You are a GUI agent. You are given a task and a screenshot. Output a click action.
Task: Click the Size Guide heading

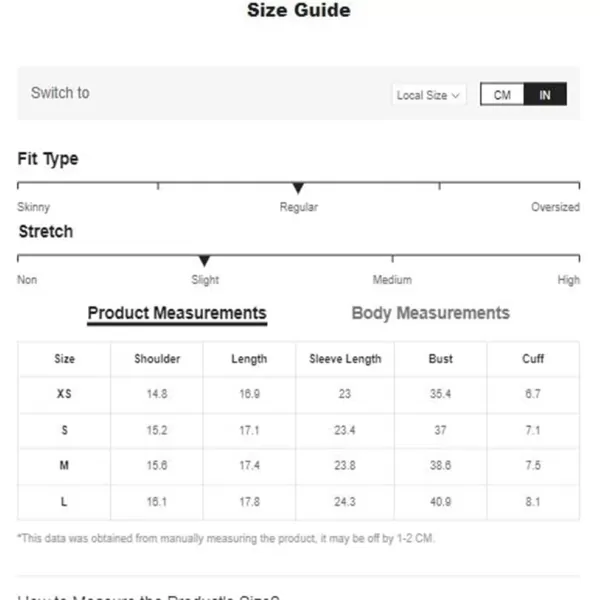pyautogui.click(x=299, y=10)
